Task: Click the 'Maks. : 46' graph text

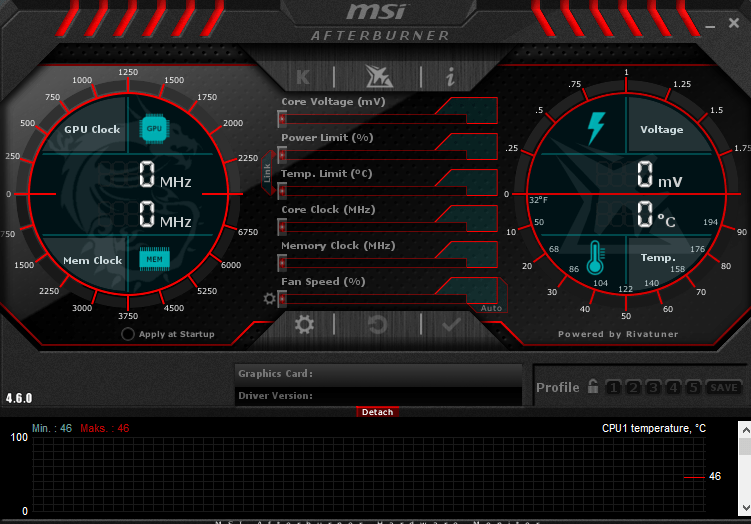Action: click(x=105, y=428)
